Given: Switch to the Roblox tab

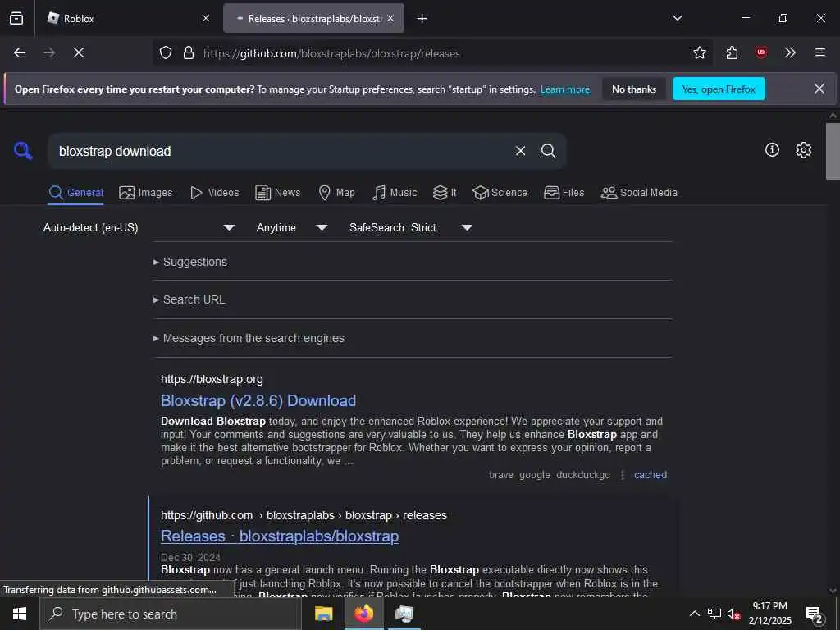Looking at the screenshot, I should pos(128,18).
